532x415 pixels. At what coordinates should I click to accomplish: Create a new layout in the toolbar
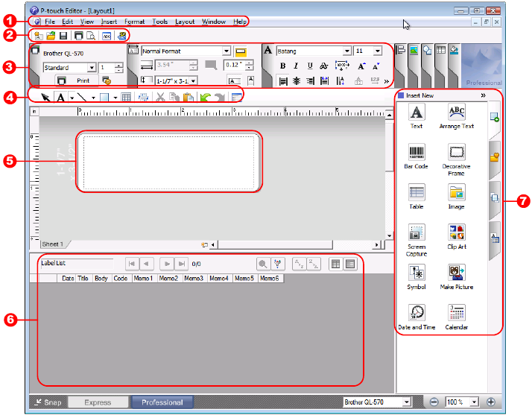(38, 36)
